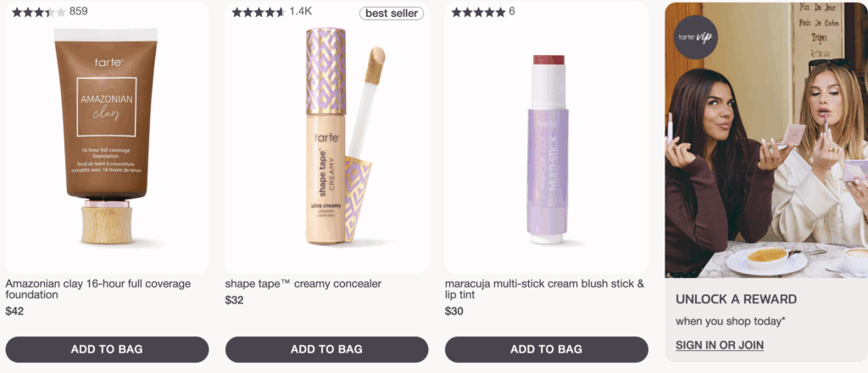868x373 pixels.
Task: Click the Unlock a Reward heading
Action: [736, 299]
